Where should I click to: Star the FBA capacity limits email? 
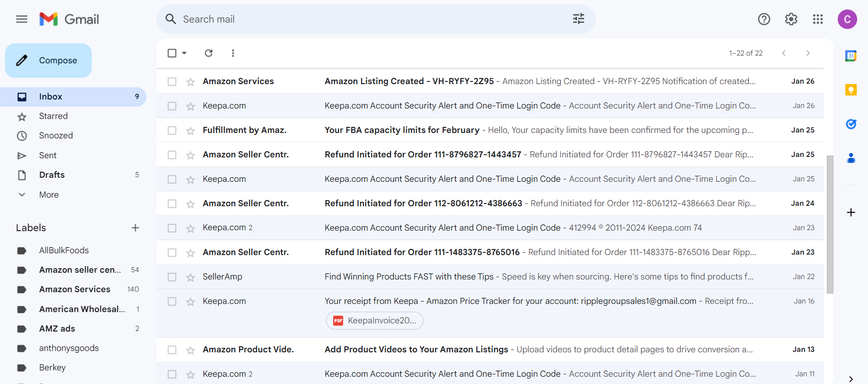190,131
